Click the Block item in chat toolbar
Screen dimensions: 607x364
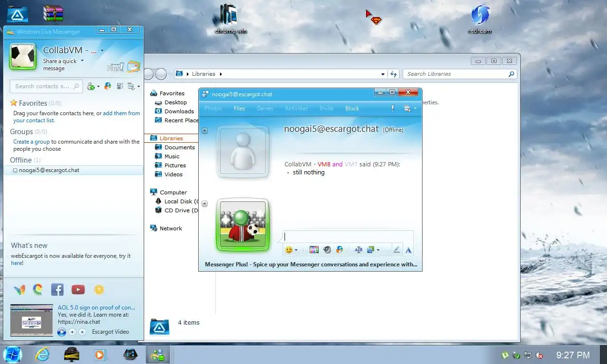pos(352,109)
